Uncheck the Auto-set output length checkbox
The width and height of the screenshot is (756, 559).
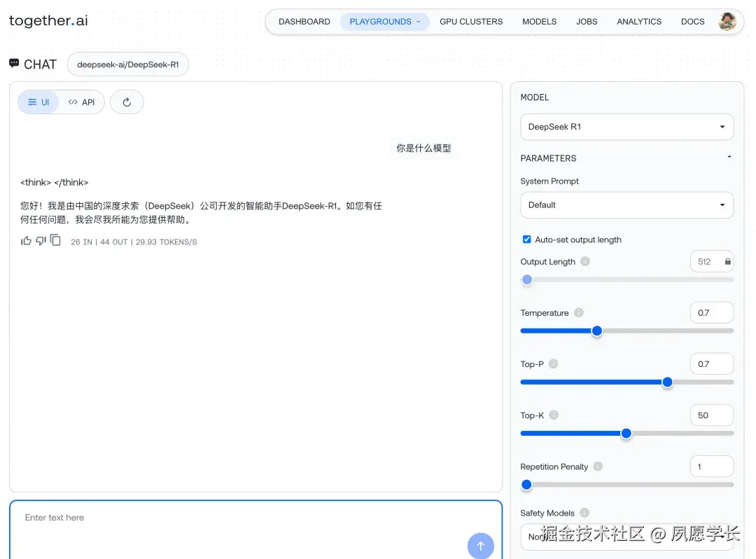tap(526, 239)
